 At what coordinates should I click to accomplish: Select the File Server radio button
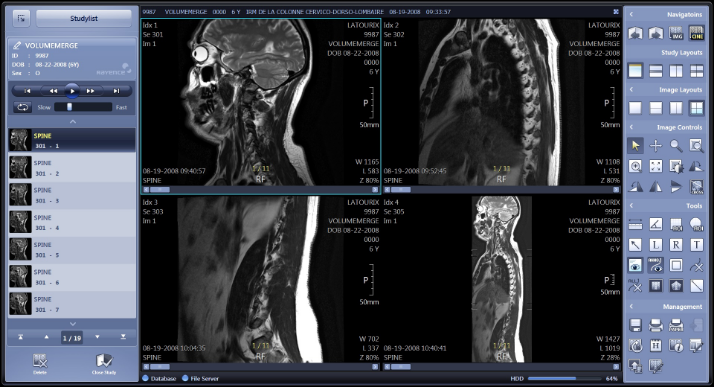click(185, 378)
